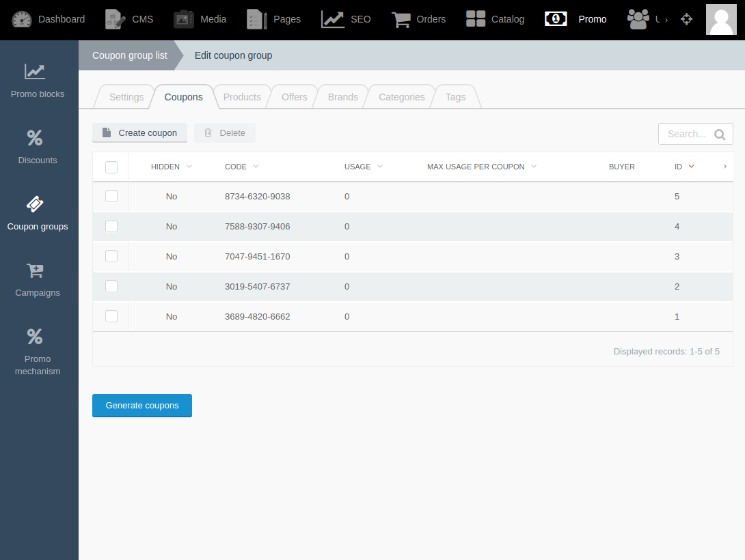Go back to Coupon group list breadcrumb
The image size is (745, 560).
[x=130, y=55]
